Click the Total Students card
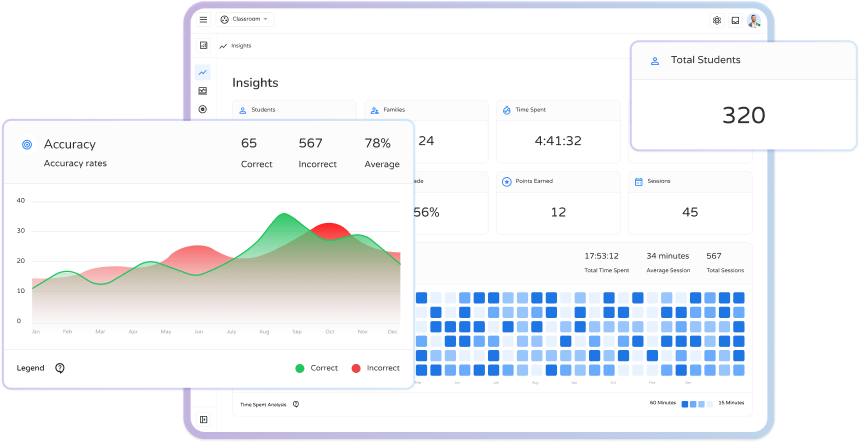Viewport: 861px width, 443px height. click(x=743, y=96)
